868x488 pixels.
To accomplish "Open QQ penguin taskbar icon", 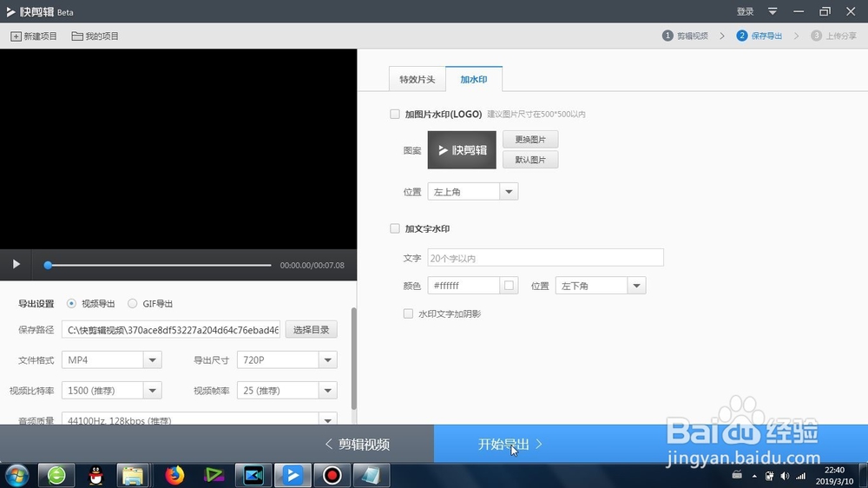I will [95, 475].
